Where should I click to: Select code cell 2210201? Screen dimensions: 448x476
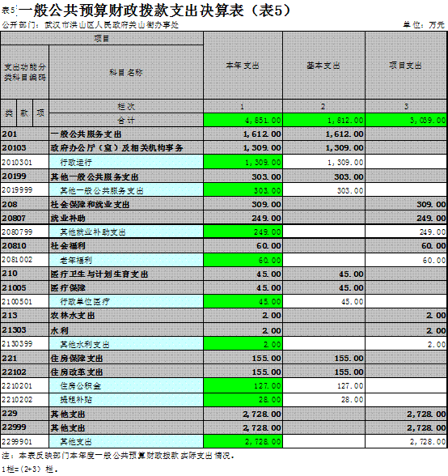coord(24,386)
